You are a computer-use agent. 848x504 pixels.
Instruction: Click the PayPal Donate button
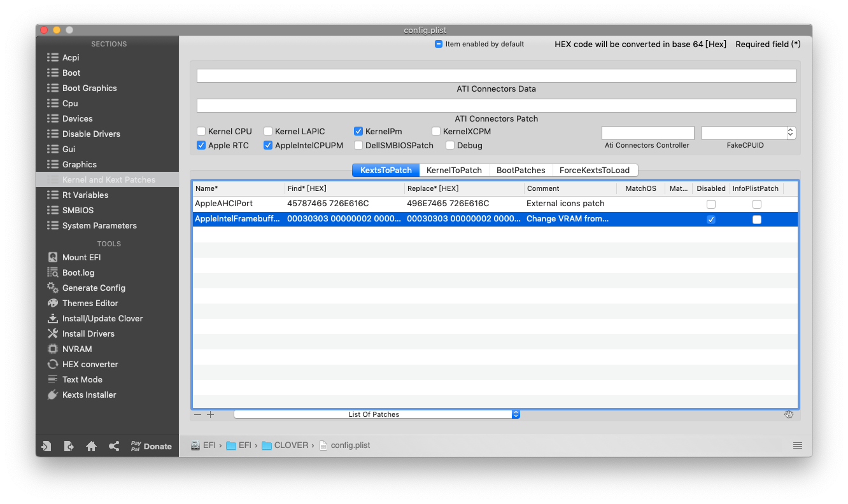(151, 446)
